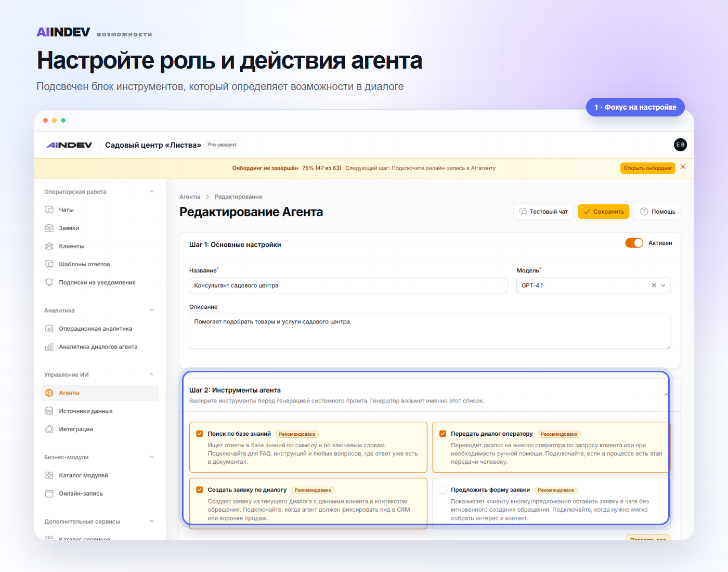Click the Онлайн-запись calendar icon
This screenshot has width=728, height=572.
pyautogui.click(x=49, y=493)
